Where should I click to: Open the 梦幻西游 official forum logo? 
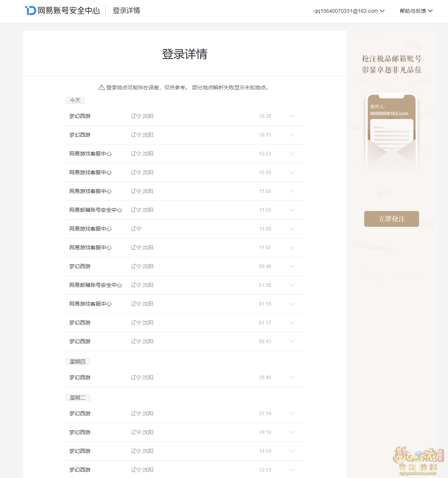(418, 461)
